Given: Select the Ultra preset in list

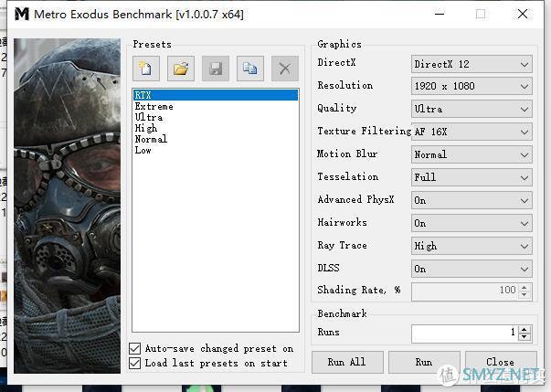Looking at the screenshot, I should point(216,117).
